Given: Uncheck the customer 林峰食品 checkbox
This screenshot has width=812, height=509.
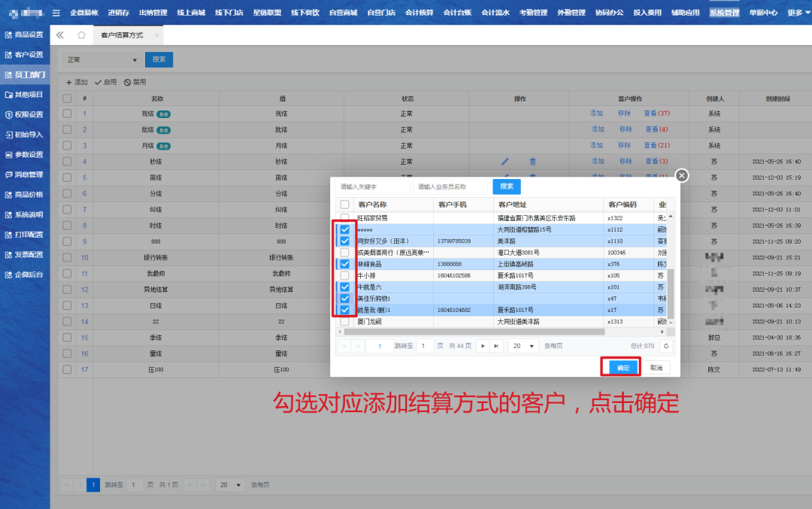Looking at the screenshot, I should point(344,264).
